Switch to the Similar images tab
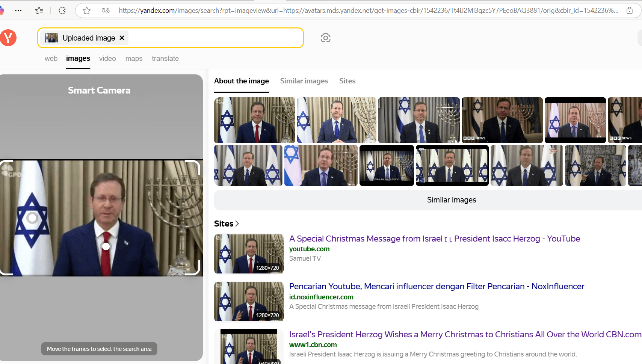 click(x=304, y=81)
